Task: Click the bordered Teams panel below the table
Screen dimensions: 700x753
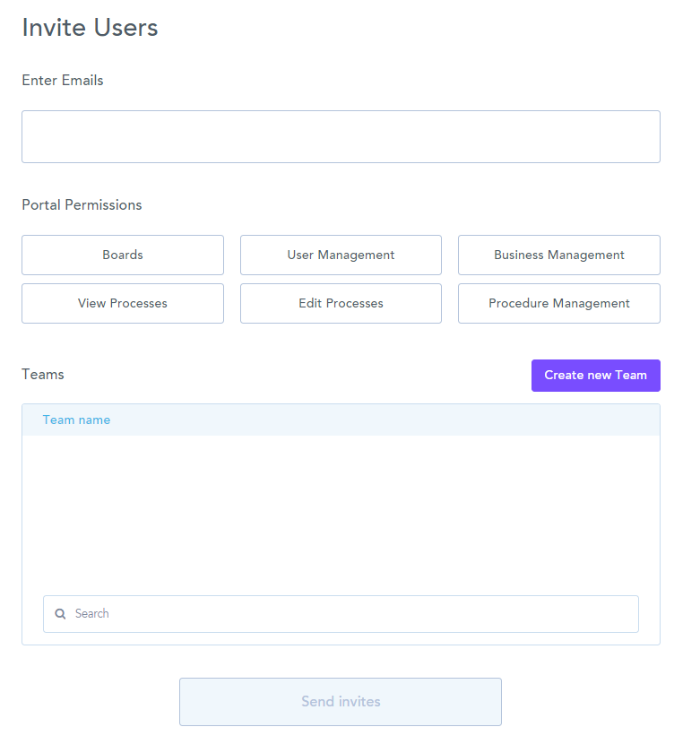Action: click(x=341, y=638)
